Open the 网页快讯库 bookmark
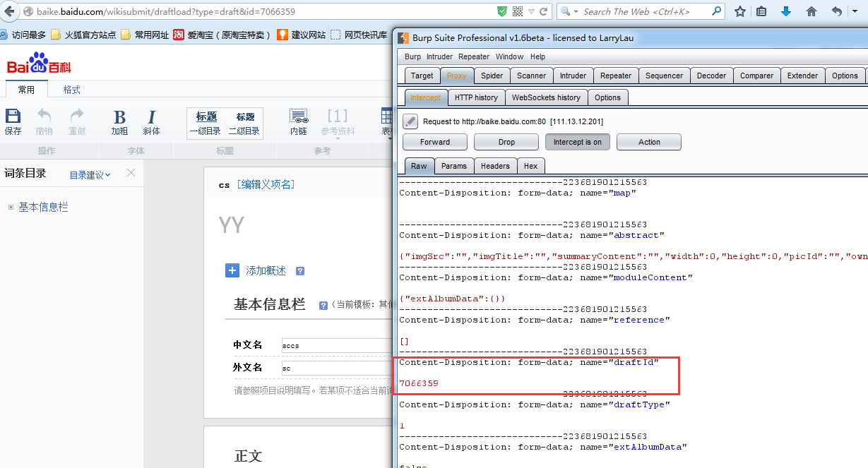 pos(359,35)
